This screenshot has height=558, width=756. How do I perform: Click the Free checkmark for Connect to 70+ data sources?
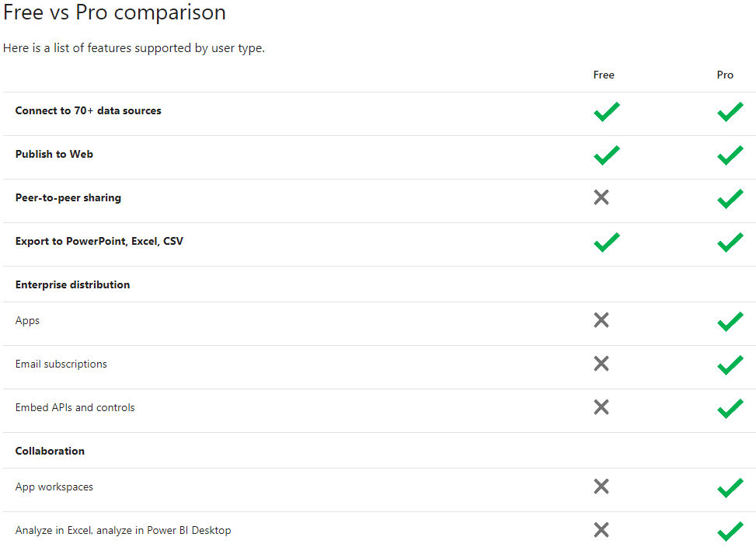[606, 112]
